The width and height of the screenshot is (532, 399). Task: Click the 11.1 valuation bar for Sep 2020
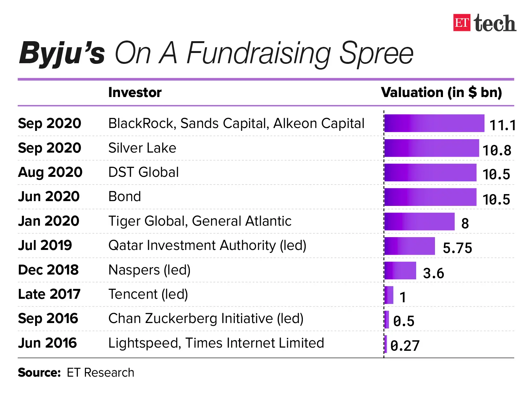(434, 123)
